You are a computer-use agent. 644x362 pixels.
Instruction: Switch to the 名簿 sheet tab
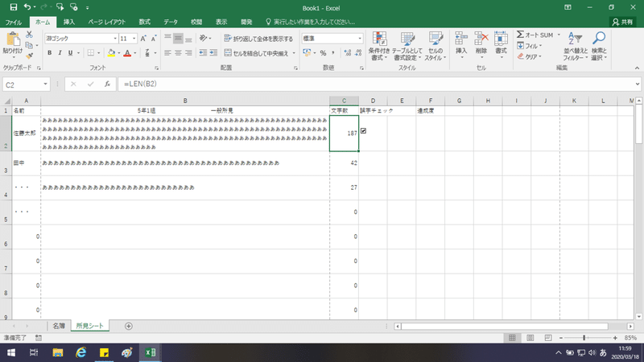pyautogui.click(x=59, y=326)
